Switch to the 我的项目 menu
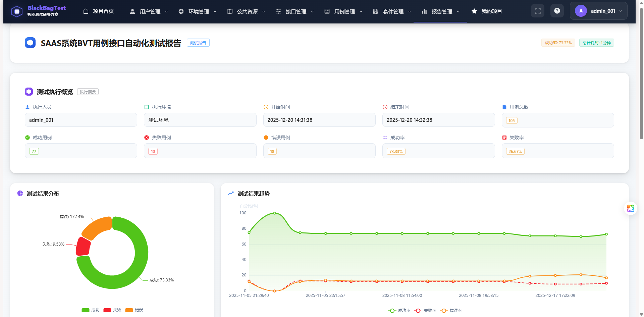Screen dimensions: 644x317 [x=491, y=11]
